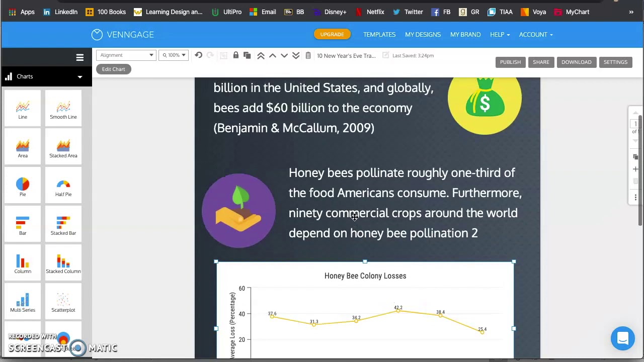Undo the last action
This screenshot has width=644, height=362.
click(x=198, y=55)
